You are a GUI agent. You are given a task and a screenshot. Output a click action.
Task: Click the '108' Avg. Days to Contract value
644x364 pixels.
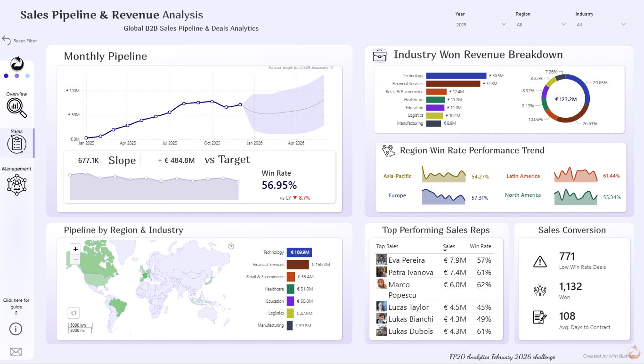567,316
